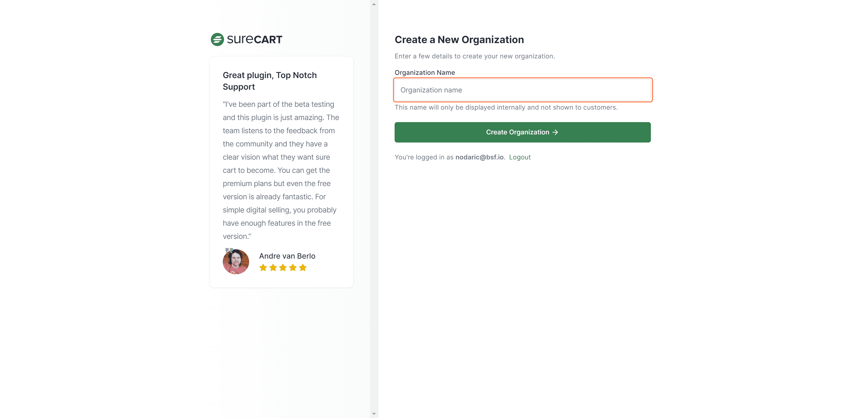Image resolution: width=868 pixels, height=418 pixels.
Task: Click the fifth rating star
Action: pyautogui.click(x=303, y=268)
